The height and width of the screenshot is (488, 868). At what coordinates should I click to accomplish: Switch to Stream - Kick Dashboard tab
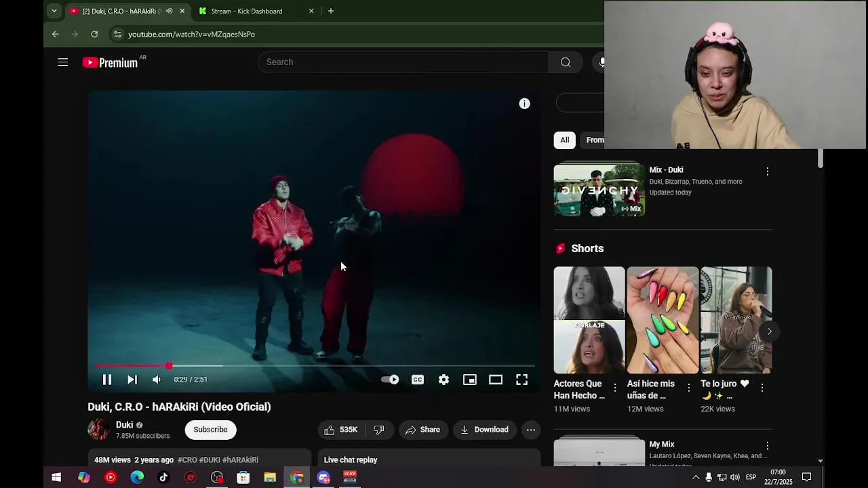click(x=256, y=11)
